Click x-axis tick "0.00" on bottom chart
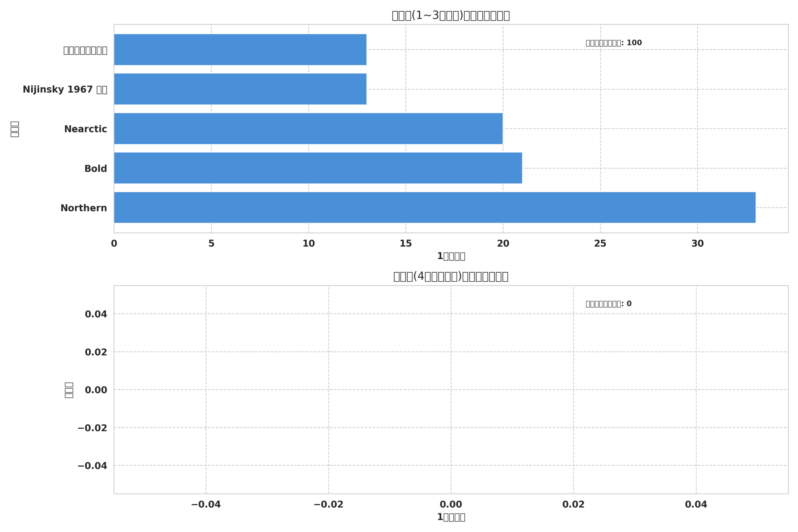 (x=451, y=505)
